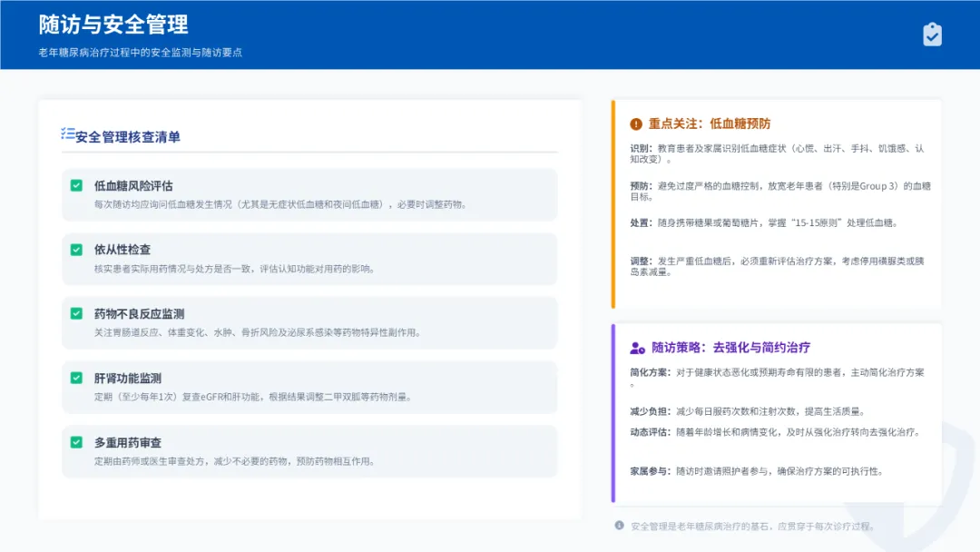Click the 调整 paragraph about 磺脲类

(x=777, y=266)
